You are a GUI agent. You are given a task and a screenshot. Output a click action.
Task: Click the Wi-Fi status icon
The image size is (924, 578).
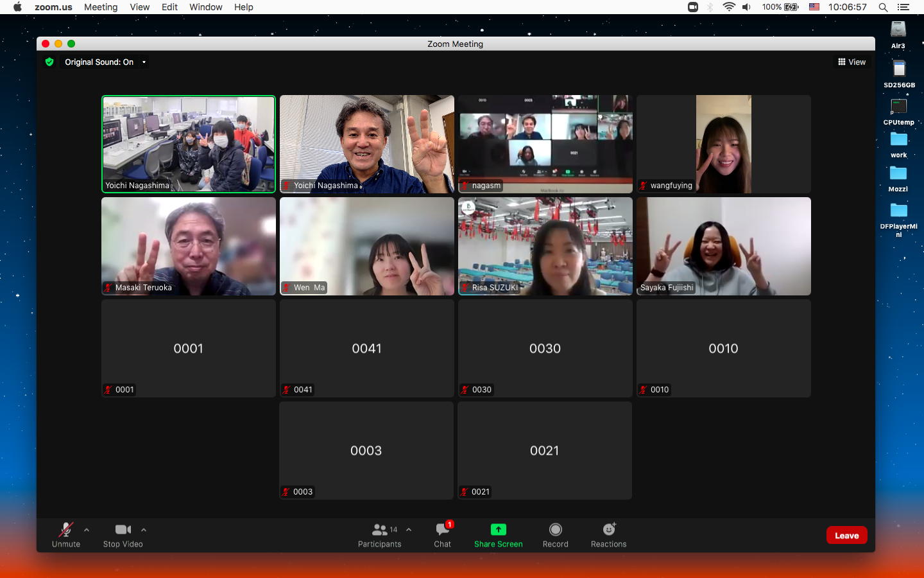point(729,7)
